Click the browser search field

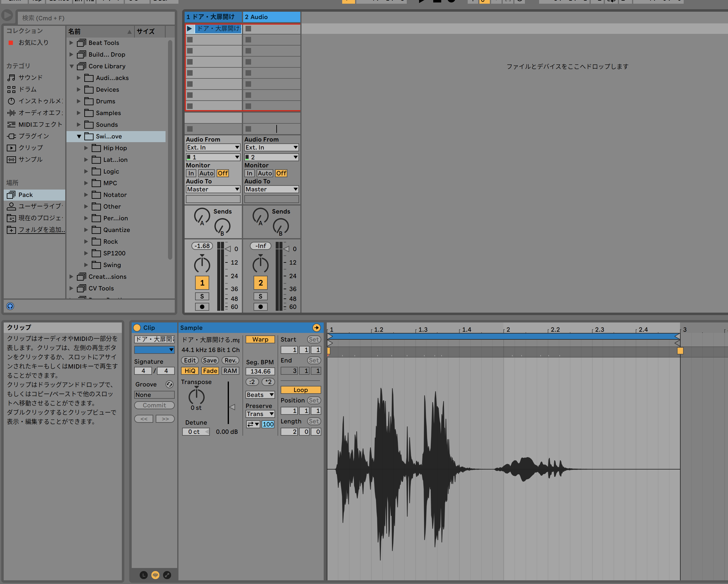pos(96,18)
